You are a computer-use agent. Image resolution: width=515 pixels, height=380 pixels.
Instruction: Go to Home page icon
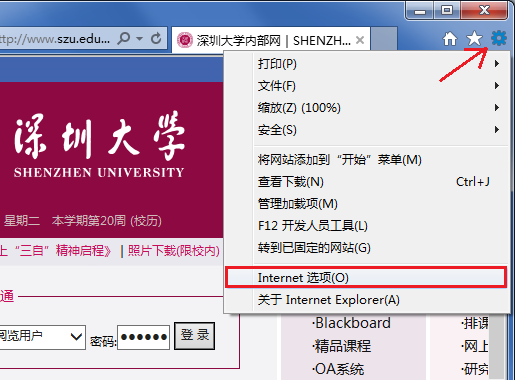(450, 39)
